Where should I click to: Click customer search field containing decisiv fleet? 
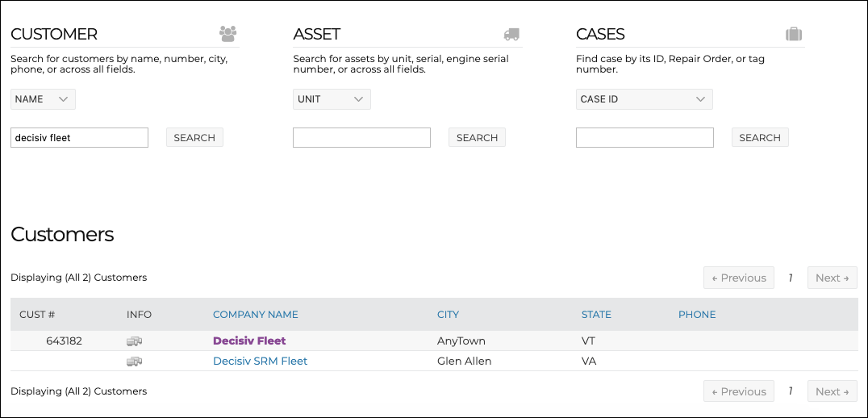pos(79,137)
